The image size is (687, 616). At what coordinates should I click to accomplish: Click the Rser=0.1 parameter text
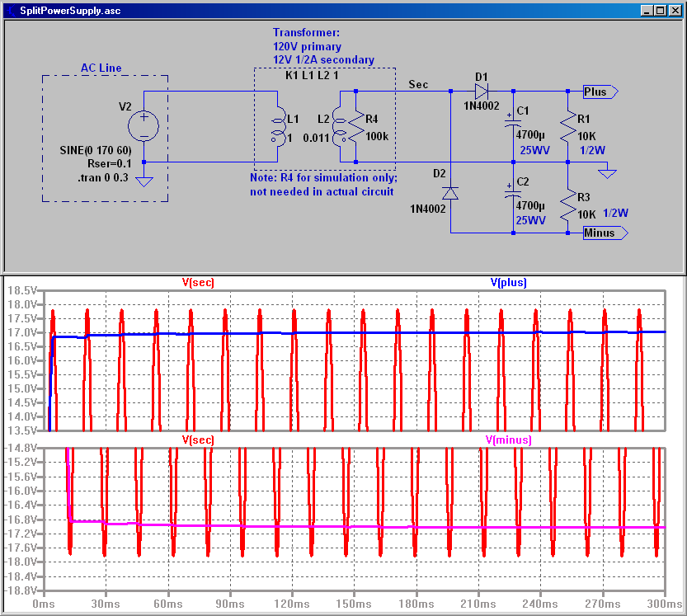(x=109, y=164)
